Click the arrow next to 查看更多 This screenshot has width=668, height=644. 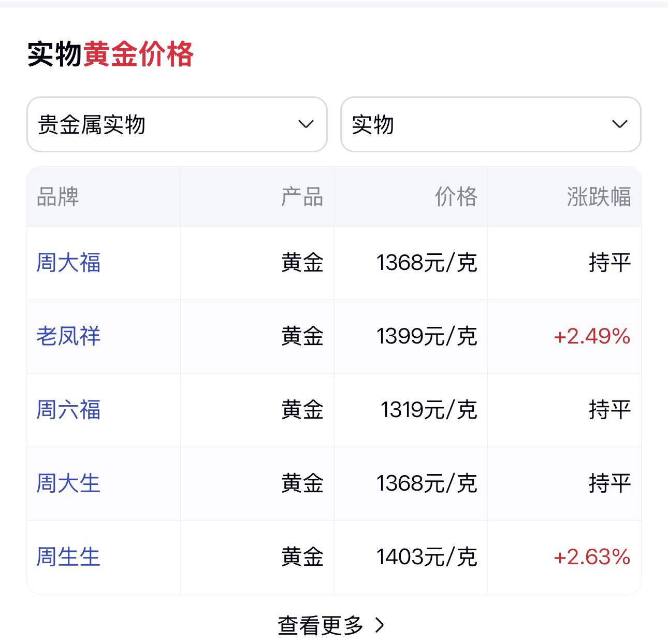(x=380, y=625)
